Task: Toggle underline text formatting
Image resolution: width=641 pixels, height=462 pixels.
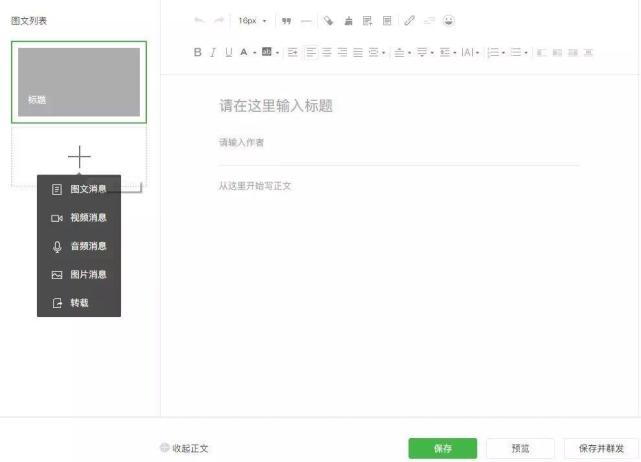Action: 228,52
